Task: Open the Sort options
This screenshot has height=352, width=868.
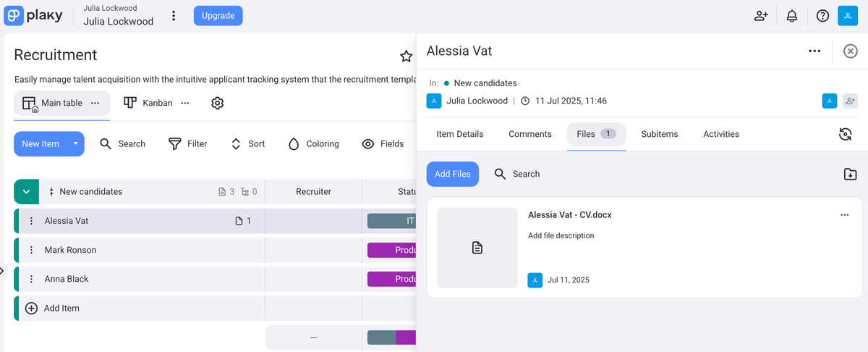Action: pos(247,144)
